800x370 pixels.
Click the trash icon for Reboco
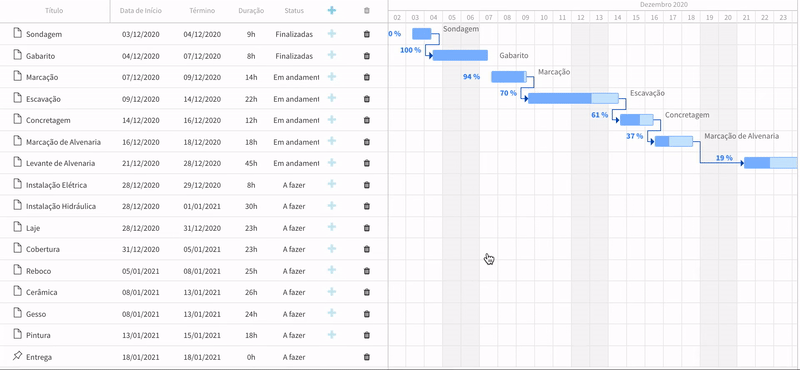[366, 270]
